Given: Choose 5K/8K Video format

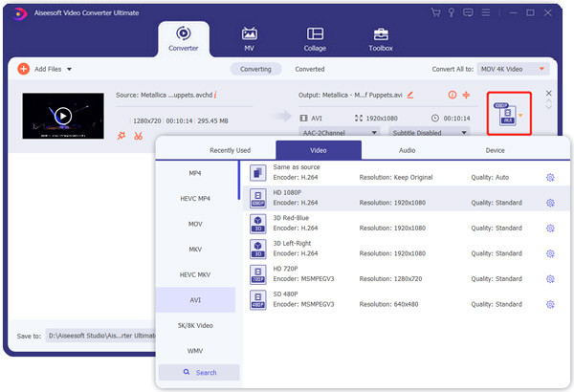Looking at the screenshot, I should [195, 325].
